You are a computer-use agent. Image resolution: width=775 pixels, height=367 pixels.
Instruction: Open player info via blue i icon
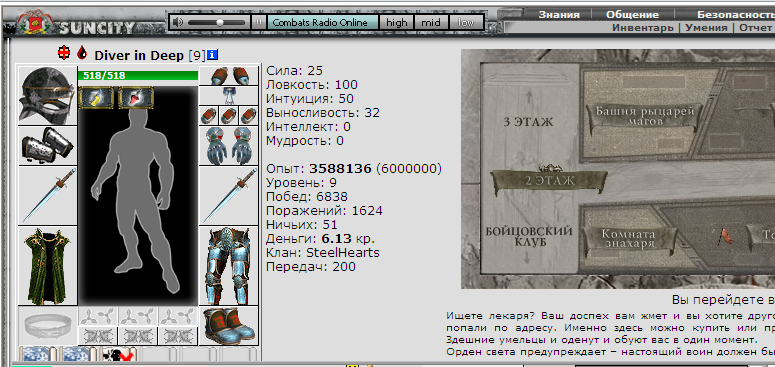coord(212,55)
